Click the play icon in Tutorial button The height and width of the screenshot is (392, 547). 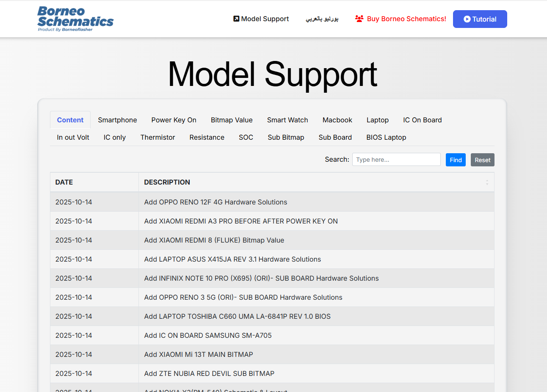tap(467, 19)
